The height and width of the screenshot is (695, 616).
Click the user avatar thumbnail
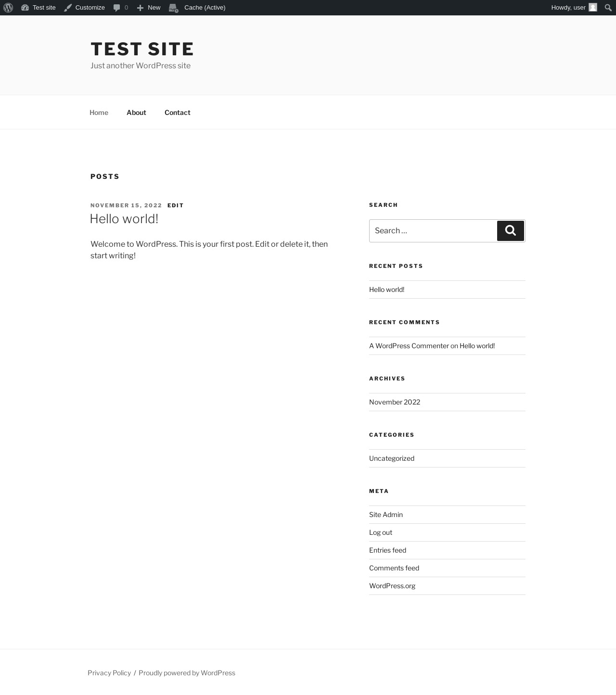pos(593,7)
